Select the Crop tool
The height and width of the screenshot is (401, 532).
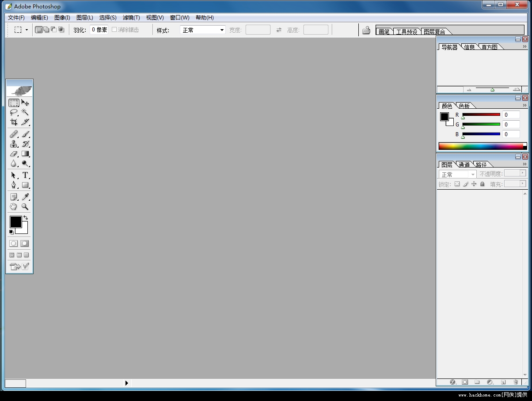(14, 122)
